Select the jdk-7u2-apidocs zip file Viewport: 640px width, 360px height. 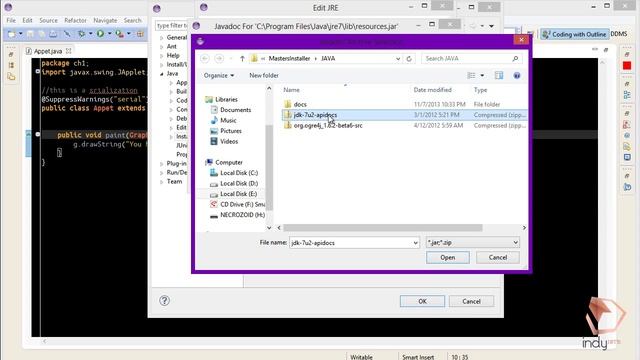click(315, 115)
